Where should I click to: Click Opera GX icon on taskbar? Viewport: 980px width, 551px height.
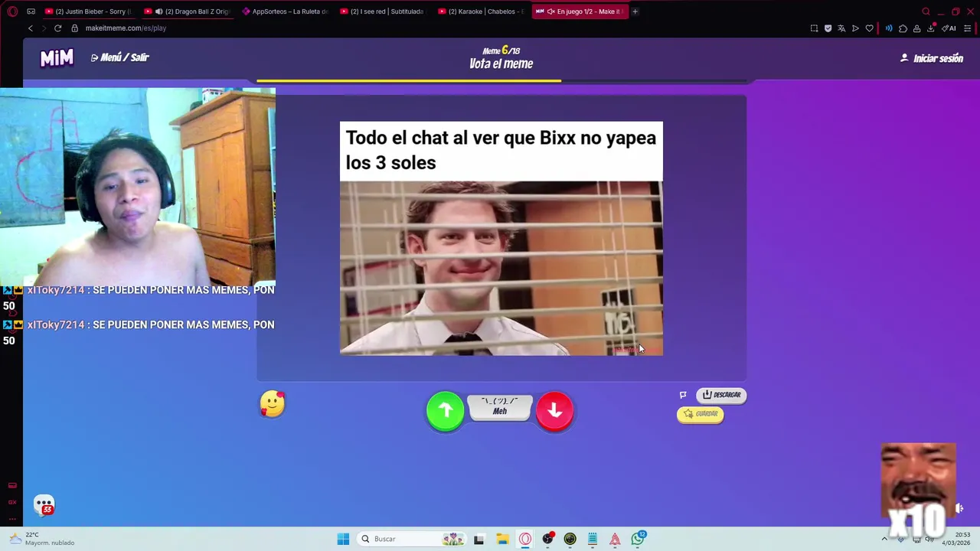[525, 539]
